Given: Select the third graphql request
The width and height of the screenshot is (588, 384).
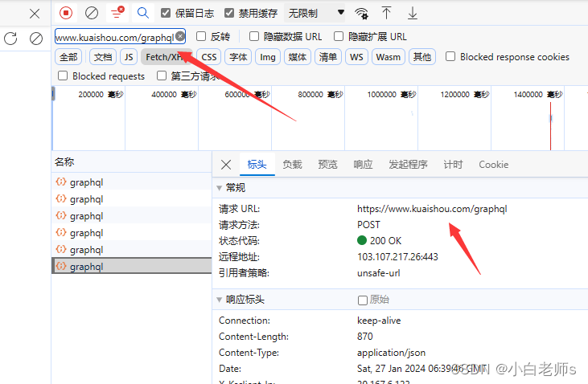Looking at the screenshot, I should coord(132,216).
